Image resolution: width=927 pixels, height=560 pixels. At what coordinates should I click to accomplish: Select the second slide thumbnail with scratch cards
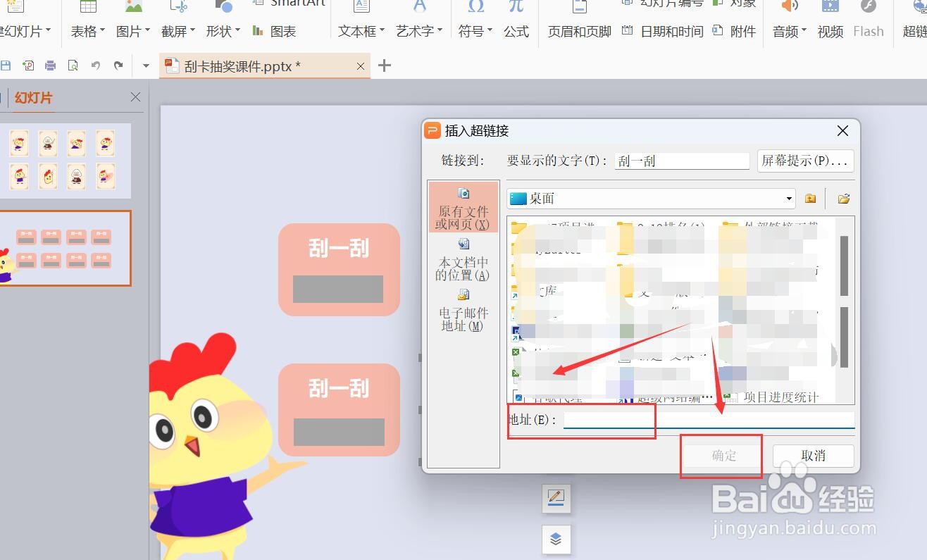click(x=66, y=249)
